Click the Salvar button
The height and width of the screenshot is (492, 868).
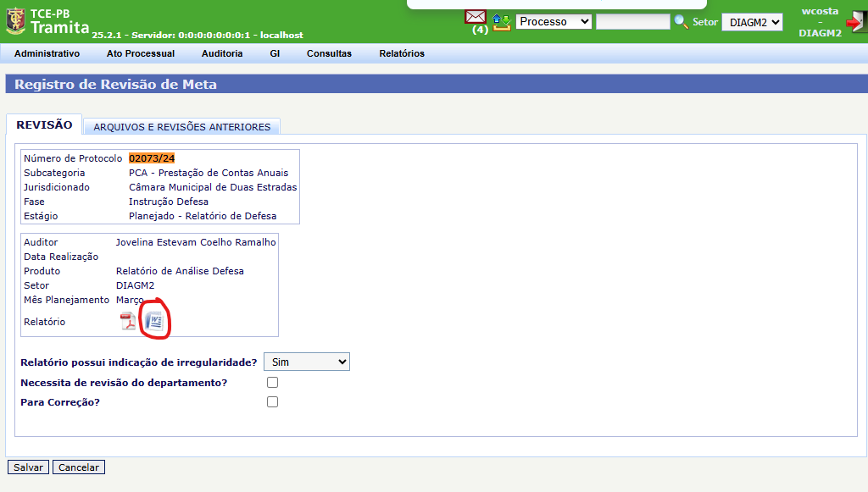[28, 467]
